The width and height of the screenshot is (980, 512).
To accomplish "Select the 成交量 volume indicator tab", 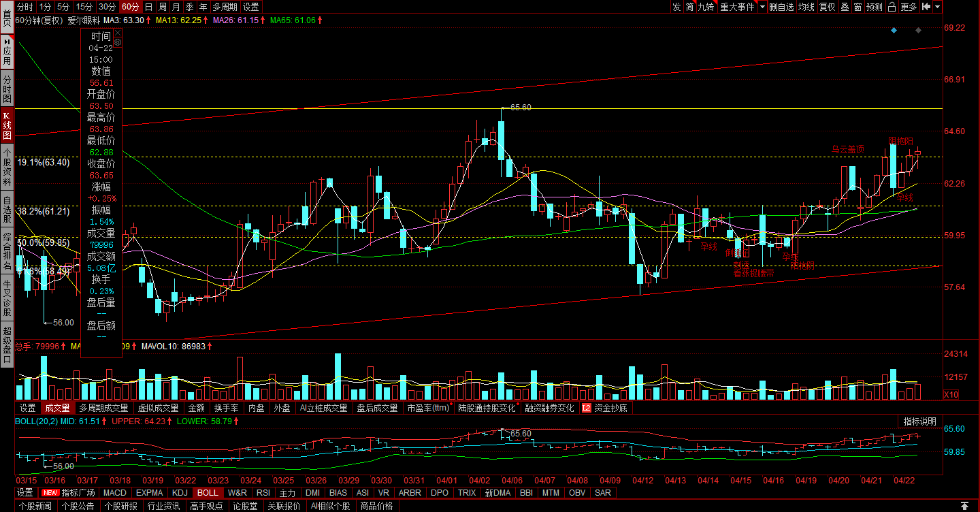I will [x=57, y=409].
